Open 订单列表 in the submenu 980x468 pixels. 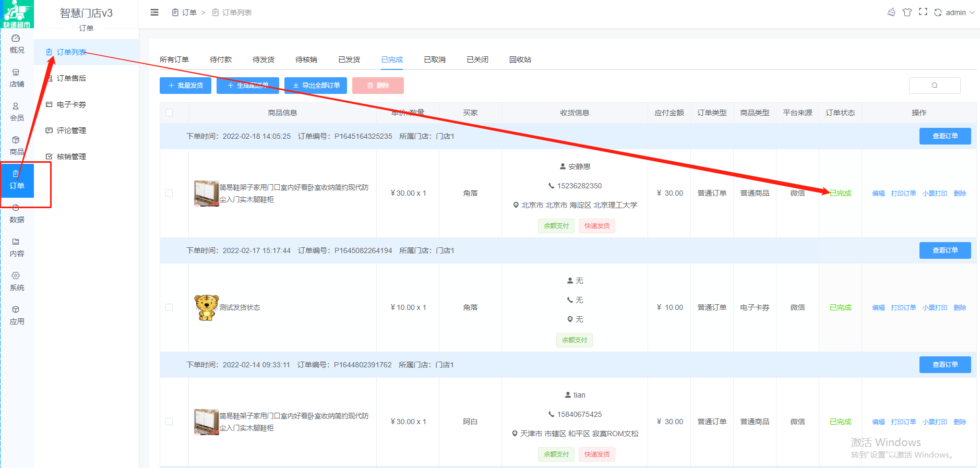point(86,52)
